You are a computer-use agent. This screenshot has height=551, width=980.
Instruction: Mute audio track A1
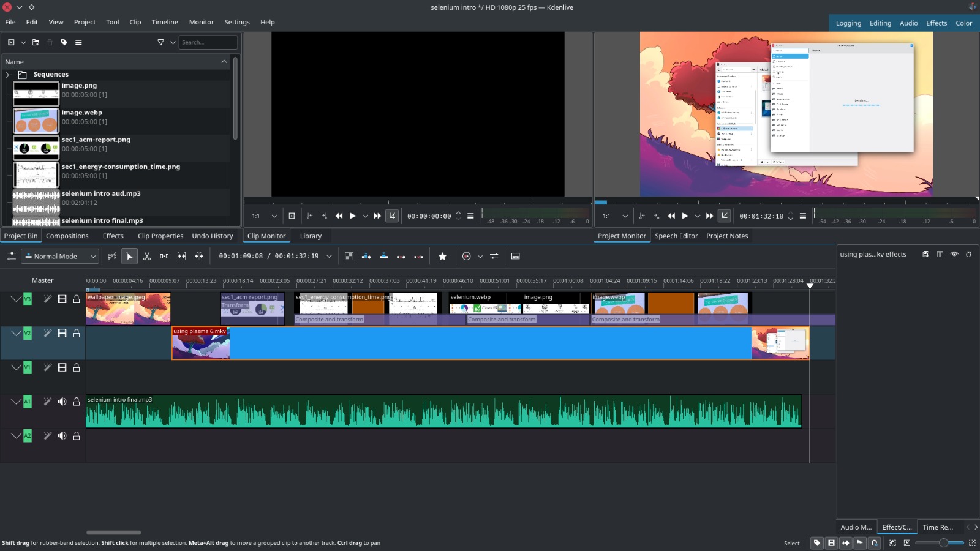pyautogui.click(x=62, y=402)
